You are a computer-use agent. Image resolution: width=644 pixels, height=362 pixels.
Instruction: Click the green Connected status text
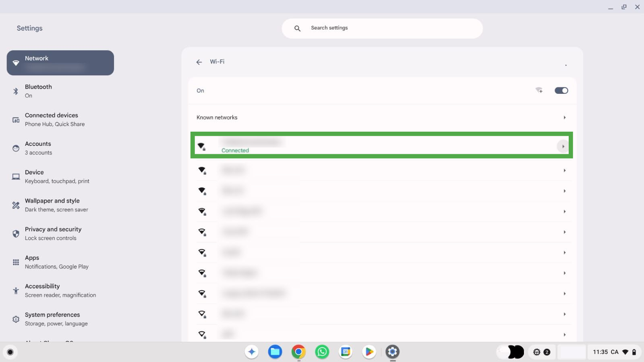pos(235,151)
